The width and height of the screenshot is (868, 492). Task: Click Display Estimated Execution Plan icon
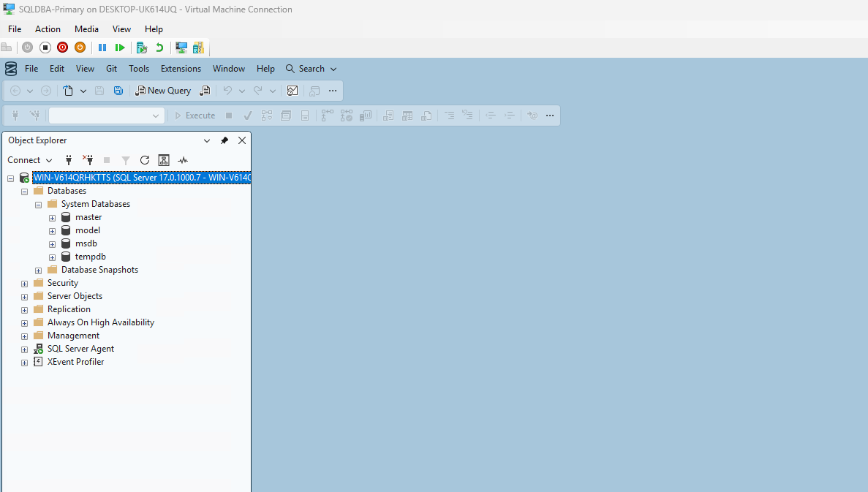267,116
